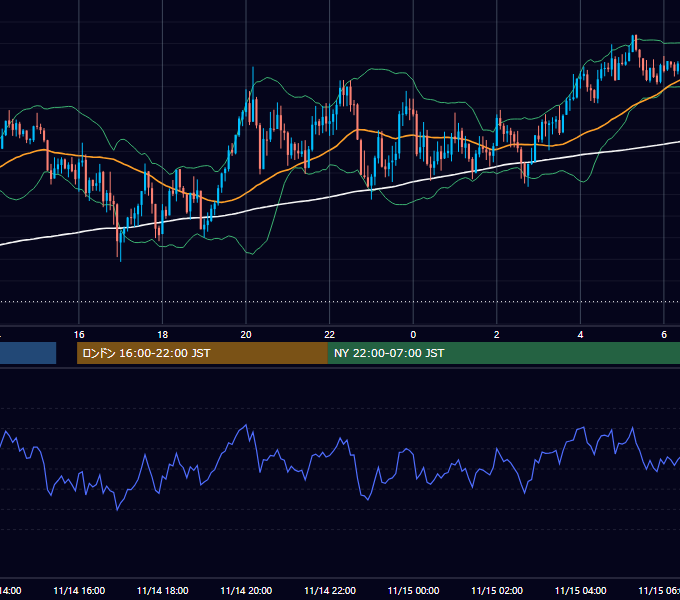Click hour label 16 on the axis
680x600 pixels.
pyautogui.click(x=79, y=335)
